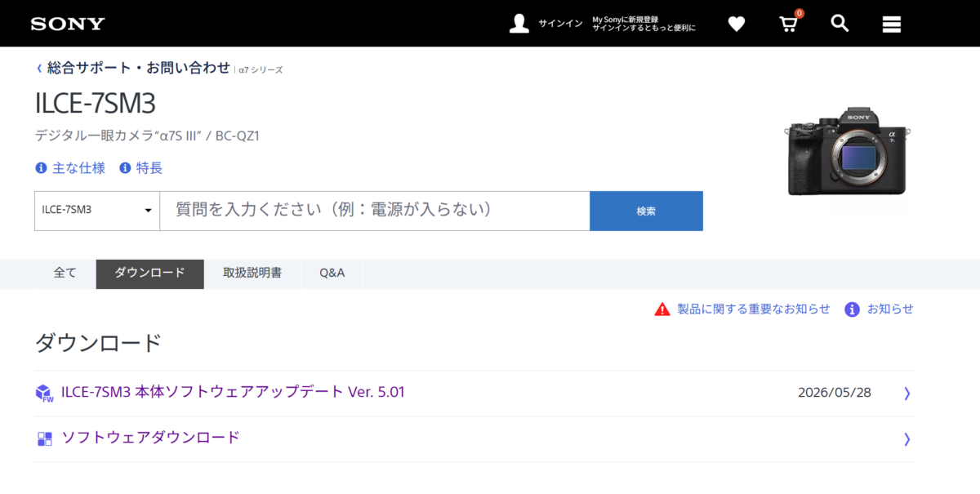Image resolution: width=980 pixels, height=494 pixels.
Task: Open the hamburger menu icon
Action: (892, 24)
